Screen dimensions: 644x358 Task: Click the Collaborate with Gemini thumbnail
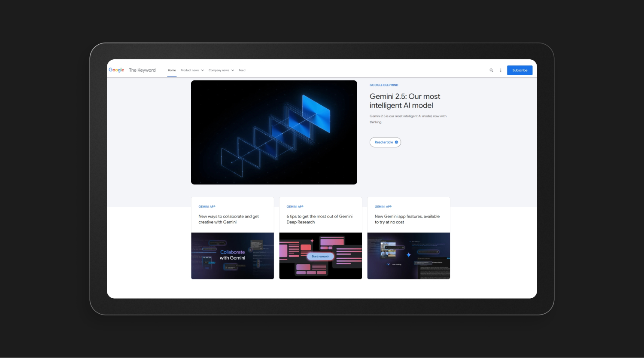click(x=232, y=256)
